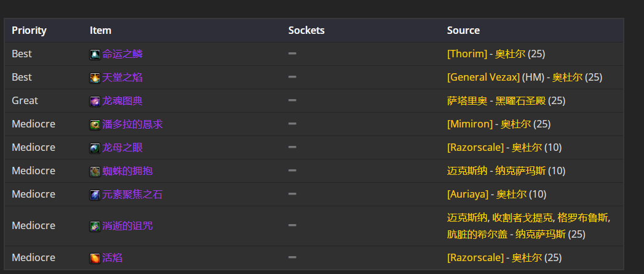The image size is (644, 274).
Task: Click the 命运之鳞 trinket icon
Action: pyautogui.click(x=95, y=54)
